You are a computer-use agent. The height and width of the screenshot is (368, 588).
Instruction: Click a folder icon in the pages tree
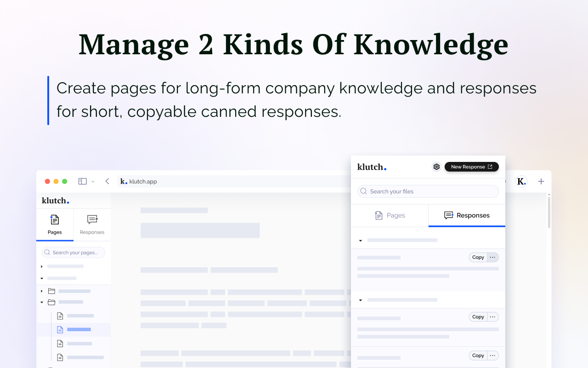pyautogui.click(x=51, y=291)
